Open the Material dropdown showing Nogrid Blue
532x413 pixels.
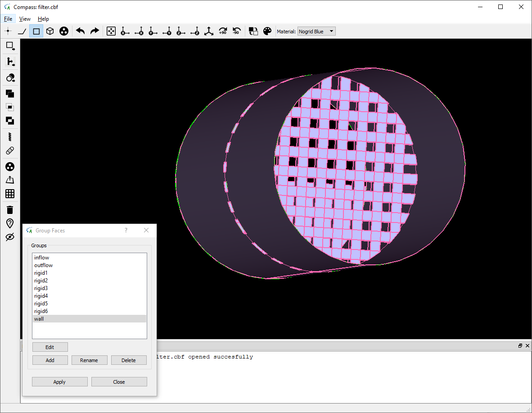click(x=316, y=31)
